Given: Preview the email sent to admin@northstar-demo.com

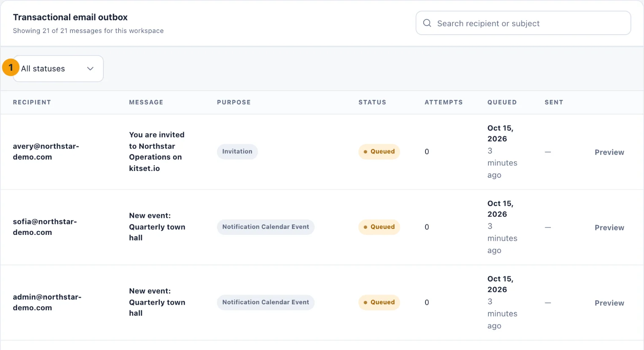Looking at the screenshot, I should [609, 303].
